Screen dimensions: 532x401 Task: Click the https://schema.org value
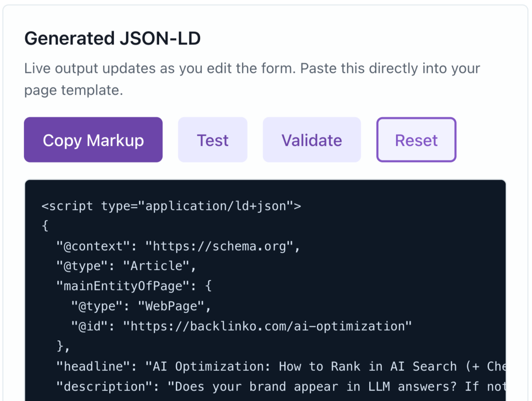219,246
